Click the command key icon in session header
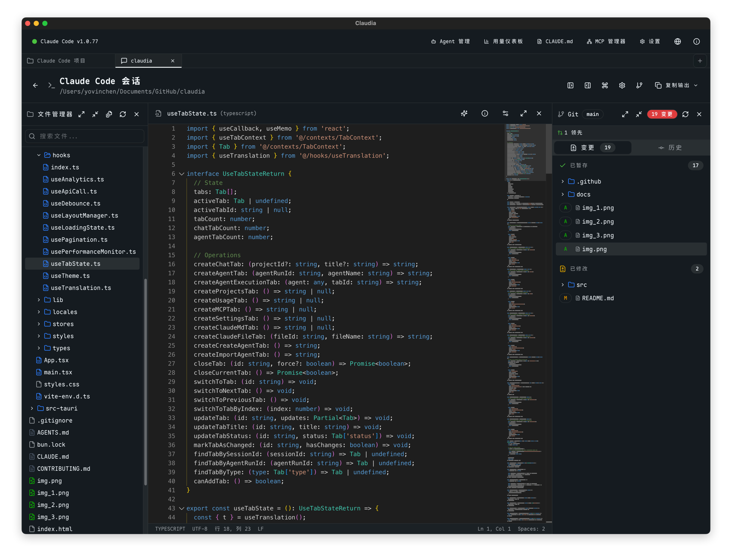This screenshot has width=732, height=560. 605,85
